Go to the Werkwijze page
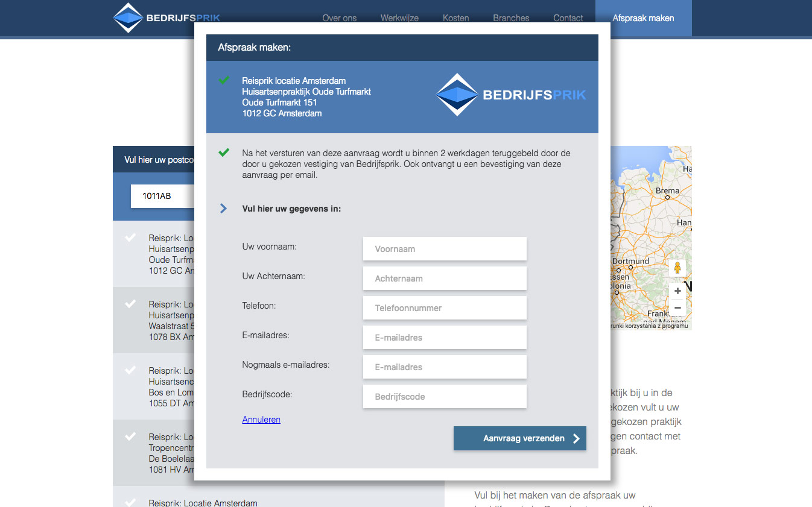Screen dimensions: 812x507 (x=399, y=18)
